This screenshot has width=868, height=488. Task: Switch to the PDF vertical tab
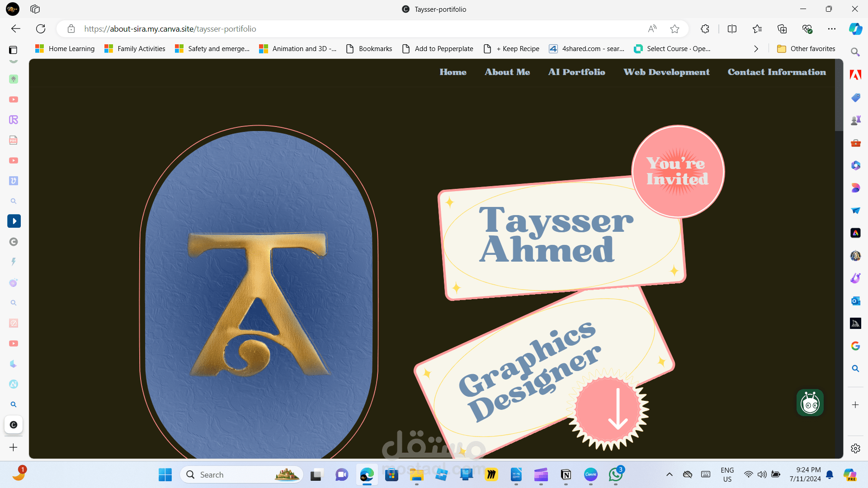[14, 140]
